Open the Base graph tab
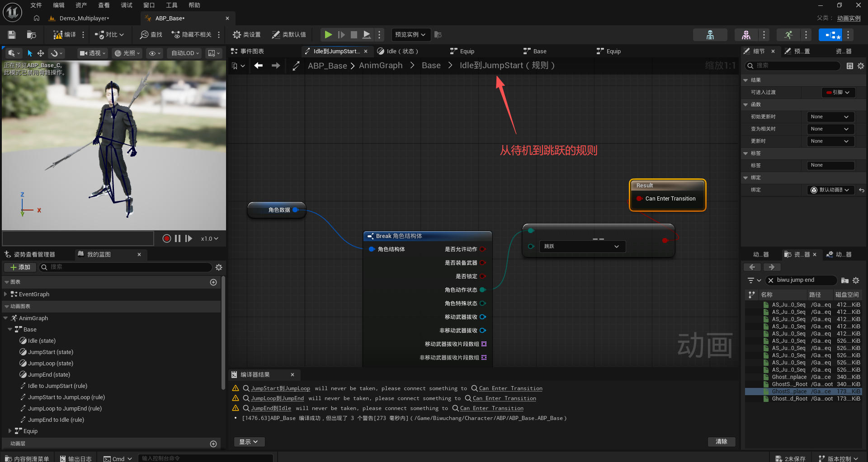The width and height of the screenshot is (868, 462). pyautogui.click(x=535, y=51)
